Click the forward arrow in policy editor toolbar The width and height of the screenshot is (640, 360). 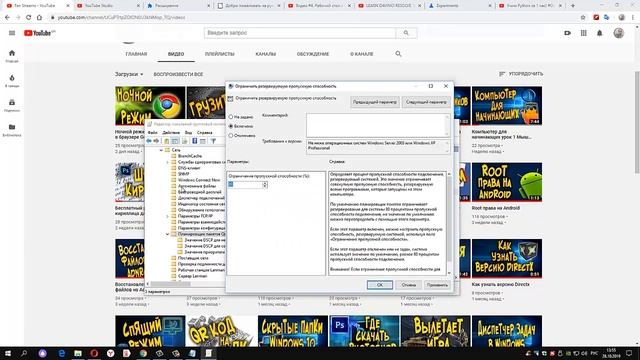[156, 141]
